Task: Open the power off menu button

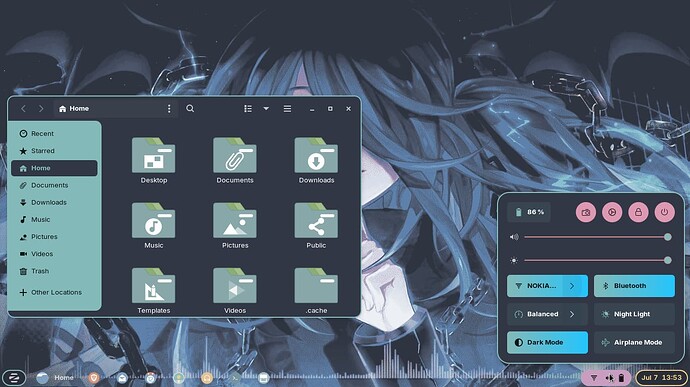Action: click(x=664, y=212)
